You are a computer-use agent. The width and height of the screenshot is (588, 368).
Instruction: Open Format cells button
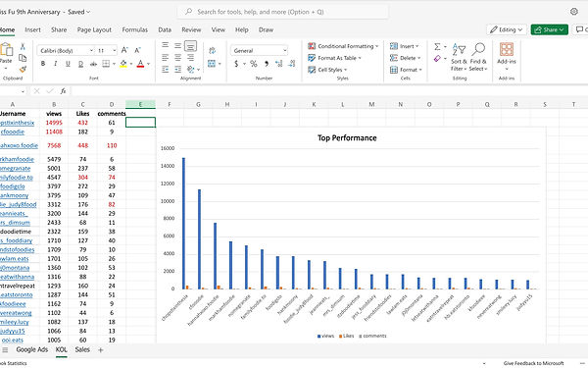click(406, 70)
